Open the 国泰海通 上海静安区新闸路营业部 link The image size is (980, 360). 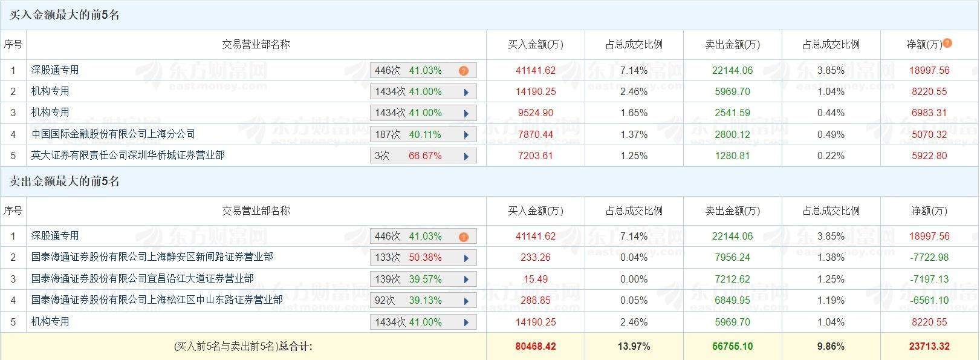pyautogui.click(x=152, y=257)
